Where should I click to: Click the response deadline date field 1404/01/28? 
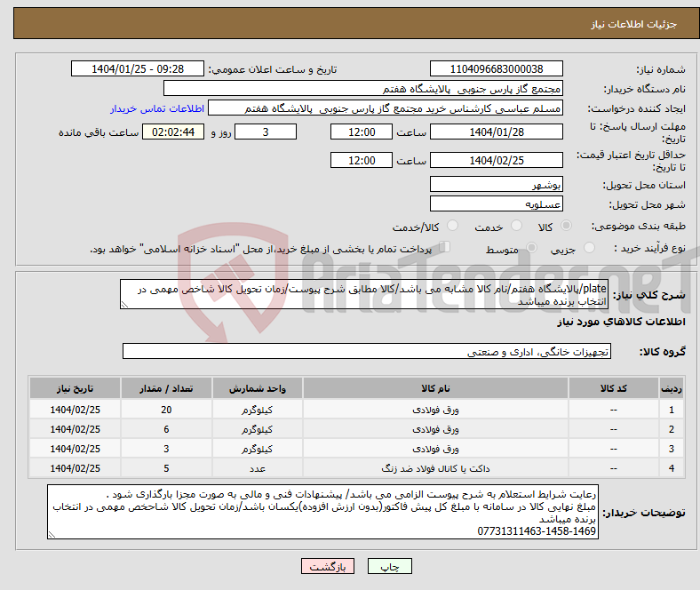click(496, 132)
